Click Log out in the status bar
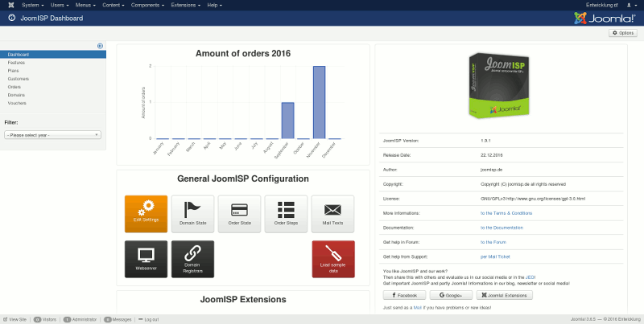644x324 pixels. click(x=149, y=319)
